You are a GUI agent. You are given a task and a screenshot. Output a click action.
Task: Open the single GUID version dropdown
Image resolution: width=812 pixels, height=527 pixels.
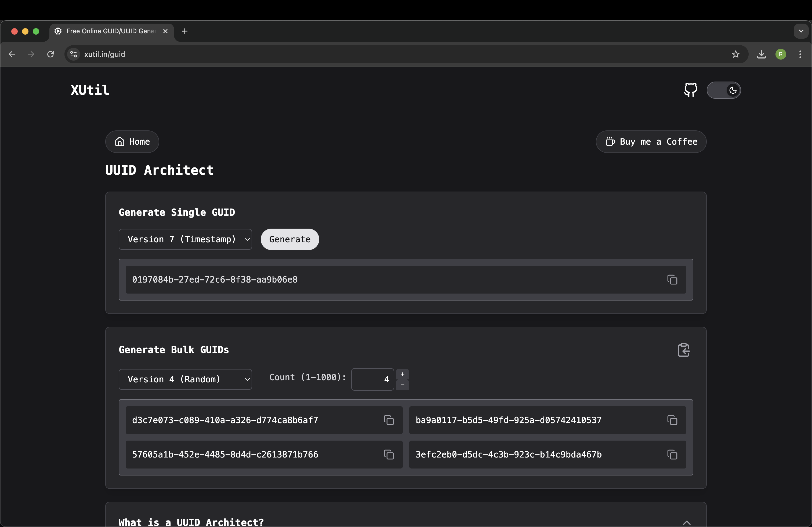185,239
